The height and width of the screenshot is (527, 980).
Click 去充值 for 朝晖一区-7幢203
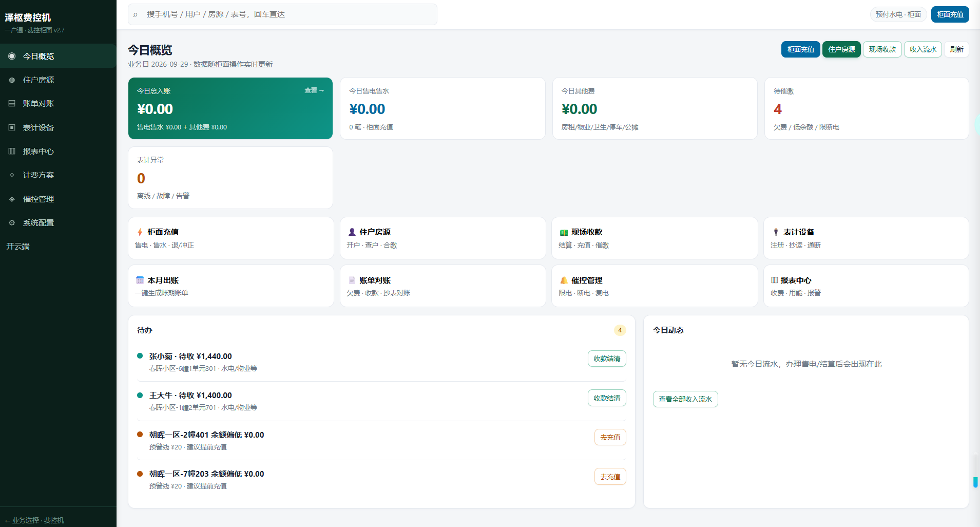point(610,477)
